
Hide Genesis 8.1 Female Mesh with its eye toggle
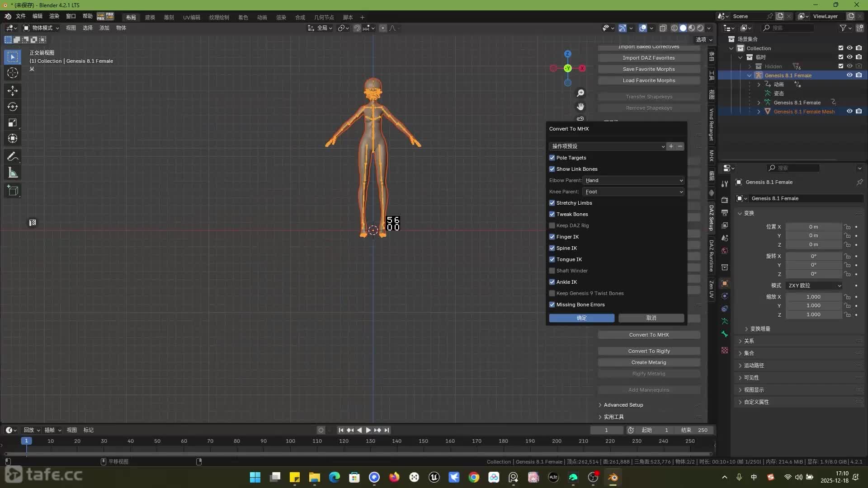click(849, 111)
